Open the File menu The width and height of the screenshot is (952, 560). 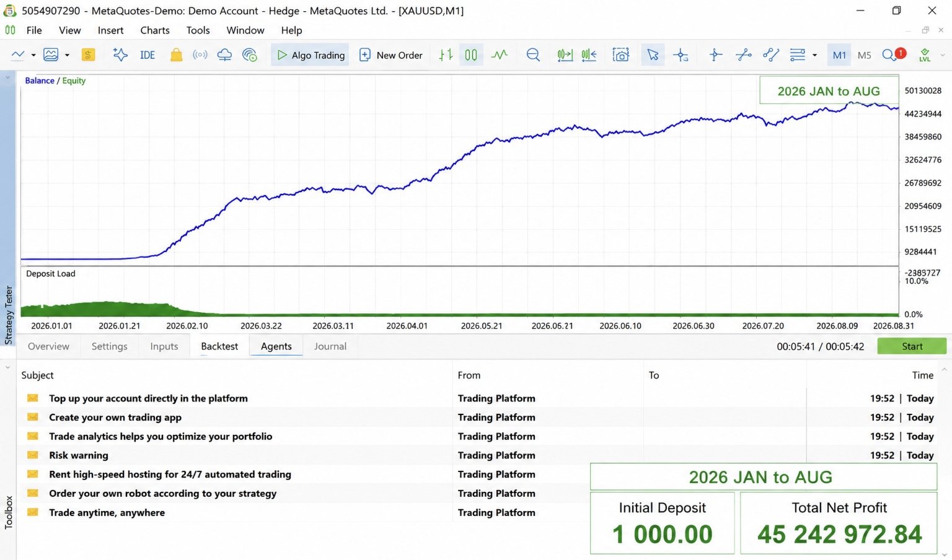pyautogui.click(x=34, y=30)
